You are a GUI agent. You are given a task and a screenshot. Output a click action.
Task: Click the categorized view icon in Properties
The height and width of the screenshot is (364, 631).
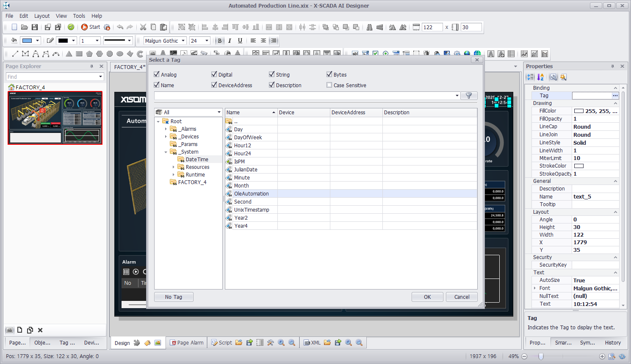[x=530, y=77]
